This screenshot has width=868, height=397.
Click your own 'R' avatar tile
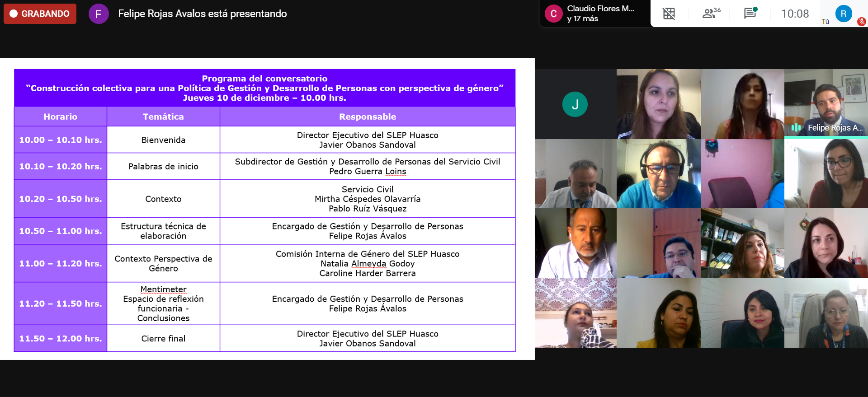click(x=843, y=14)
